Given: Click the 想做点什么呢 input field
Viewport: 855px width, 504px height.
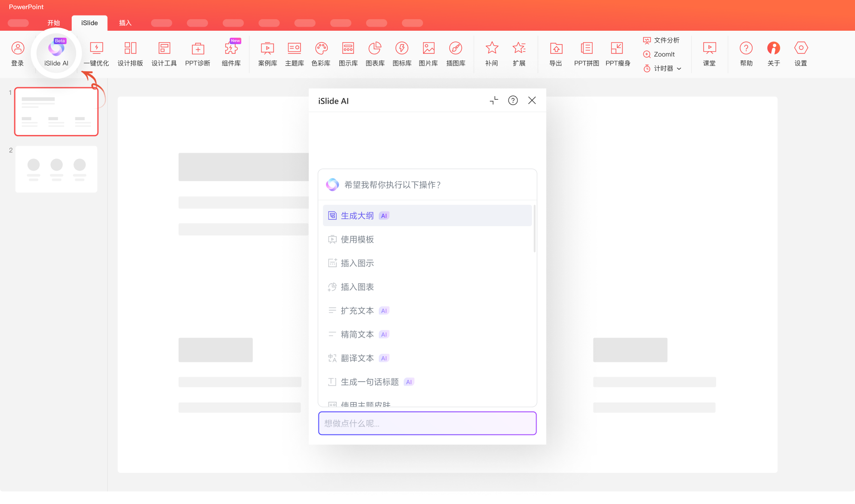Looking at the screenshot, I should 427,423.
